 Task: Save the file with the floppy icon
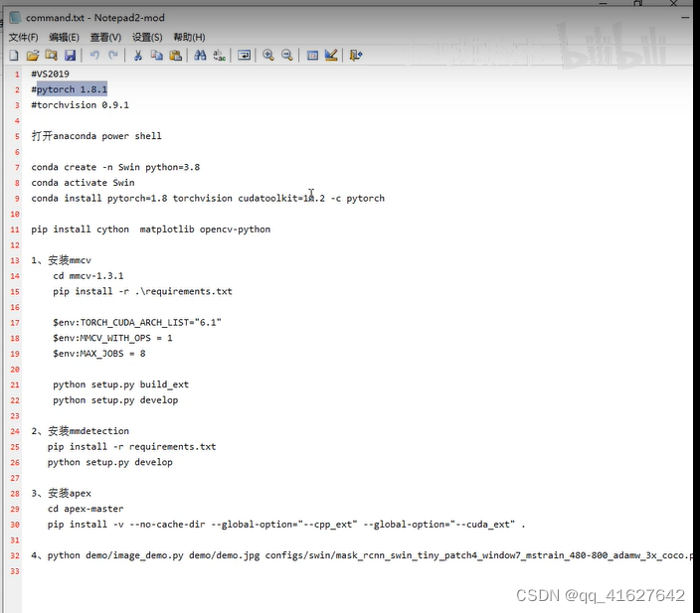70,56
